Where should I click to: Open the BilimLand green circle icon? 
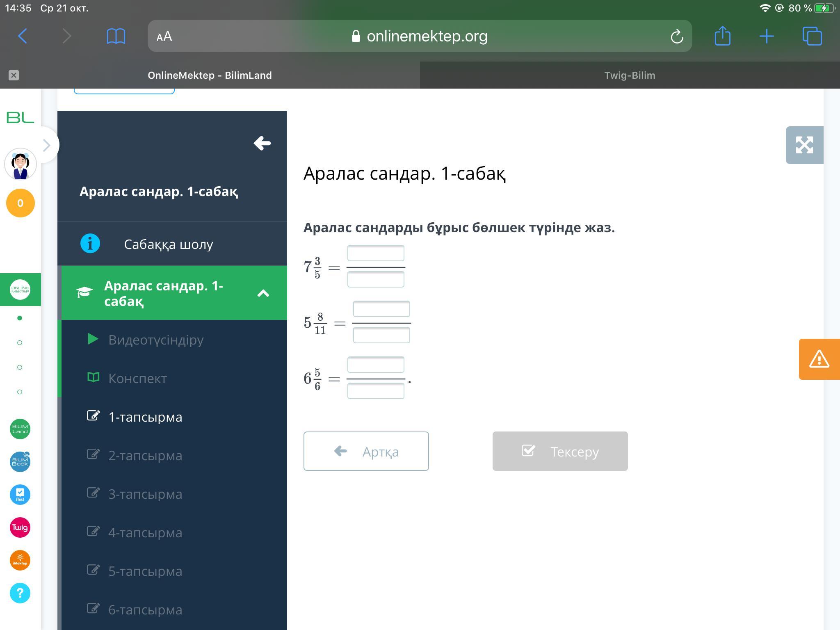tap(20, 429)
